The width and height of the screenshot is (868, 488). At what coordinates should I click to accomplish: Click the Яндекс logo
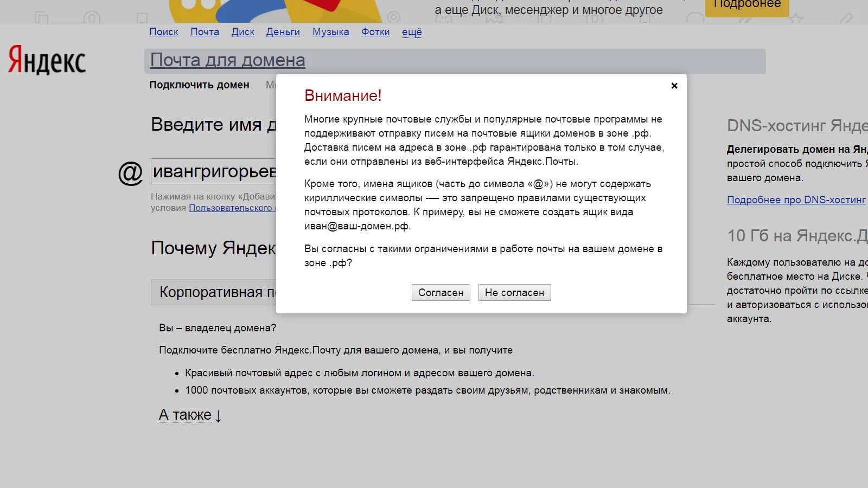click(x=47, y=60)
